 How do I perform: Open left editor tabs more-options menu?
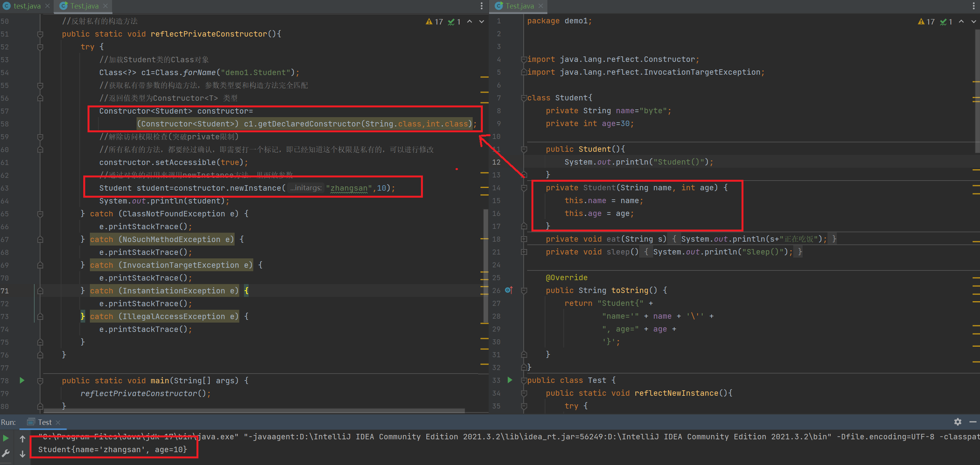[x=482, y=6]
